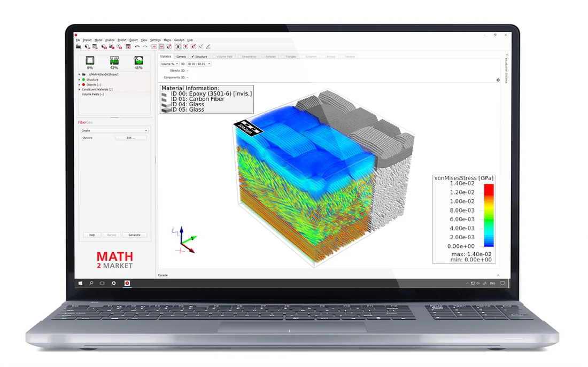
Task: Switch to 2D view toolbar icon
Action: click(x=154, y=46)
